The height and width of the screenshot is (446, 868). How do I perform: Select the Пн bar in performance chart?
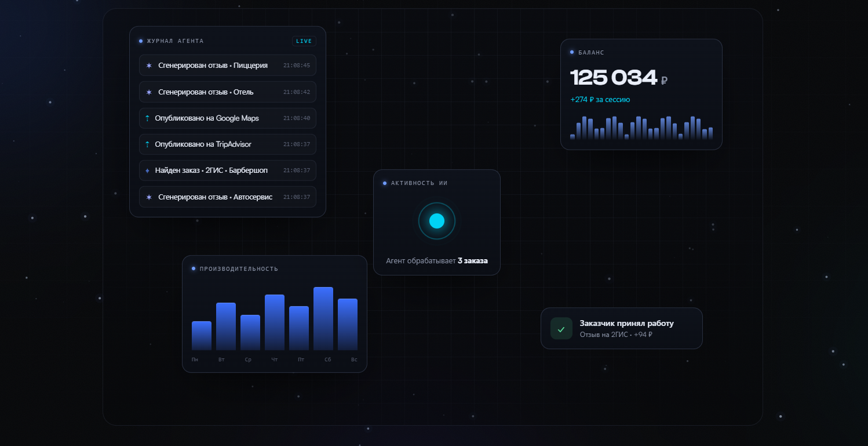202,336
